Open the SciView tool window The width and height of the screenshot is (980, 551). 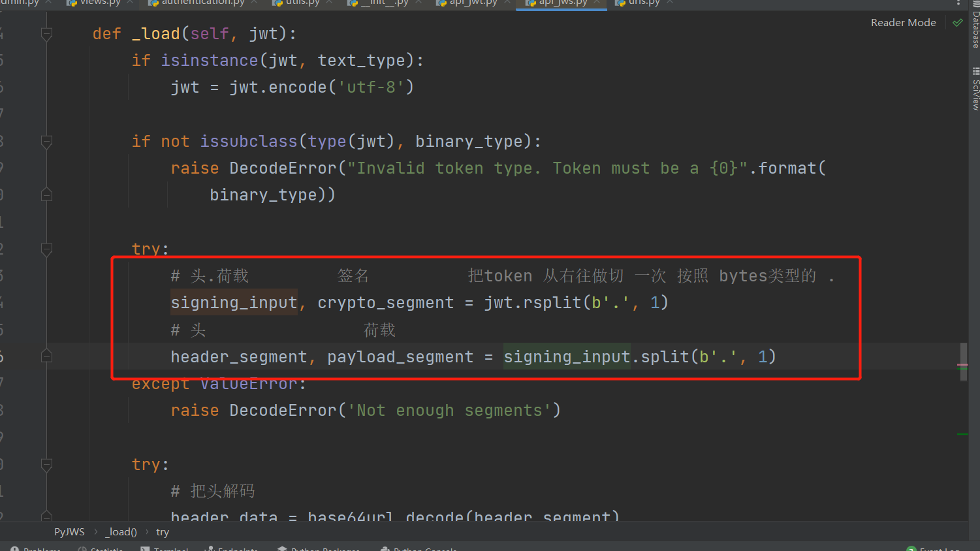975,88
